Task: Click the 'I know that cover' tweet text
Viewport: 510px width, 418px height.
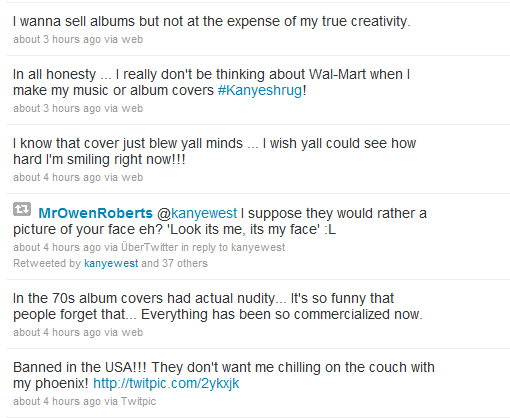Action: coord(214,151)
